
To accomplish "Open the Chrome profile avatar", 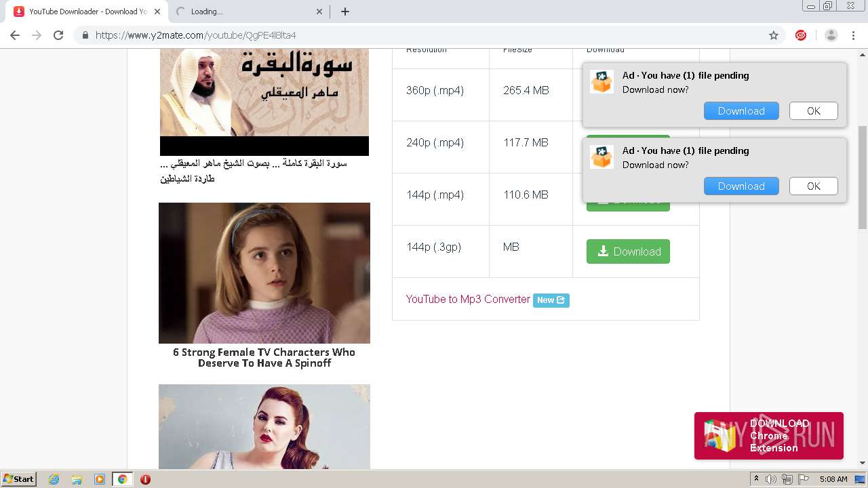I will [831, 35].
